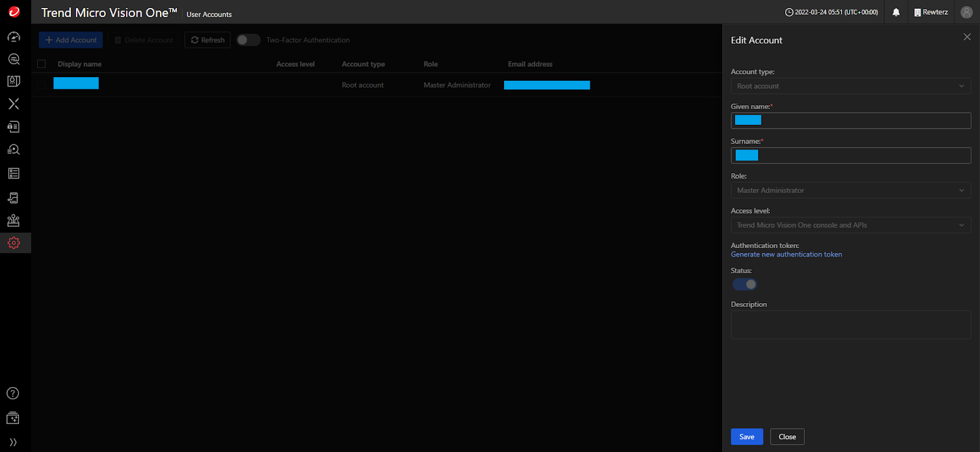
Task: Click Generate new authentication token link
Action: coord(786,254)
